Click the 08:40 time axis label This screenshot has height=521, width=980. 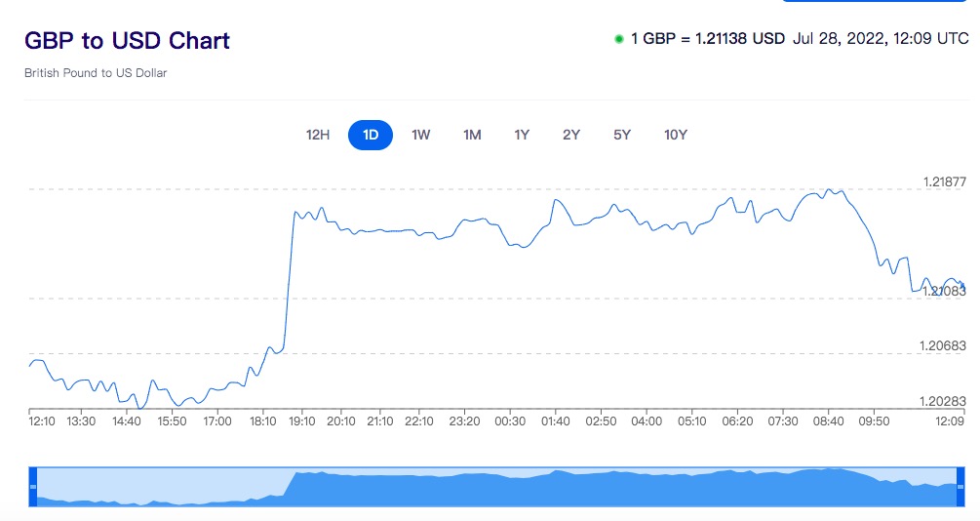point(828,421)
